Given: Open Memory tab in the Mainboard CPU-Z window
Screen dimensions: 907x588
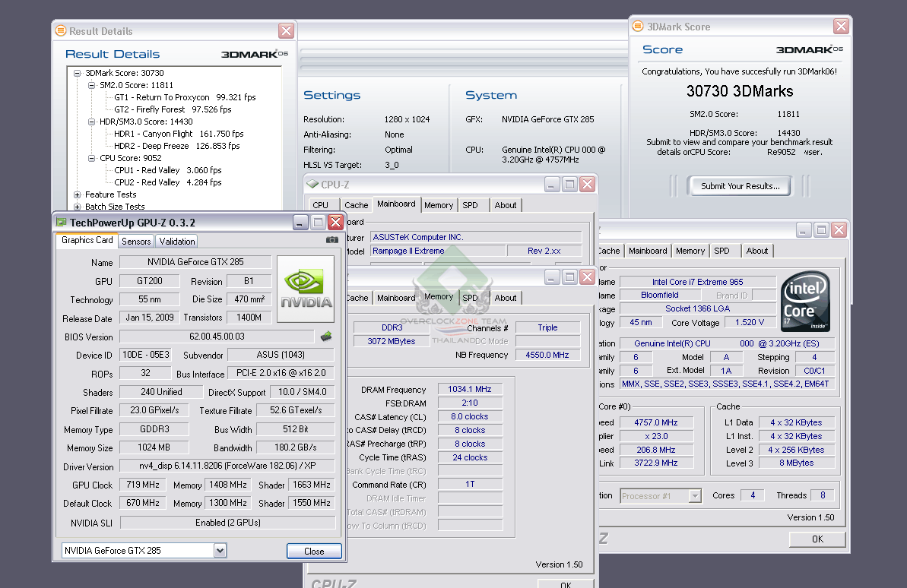Looking at the screenshot, I should point(439,205).
